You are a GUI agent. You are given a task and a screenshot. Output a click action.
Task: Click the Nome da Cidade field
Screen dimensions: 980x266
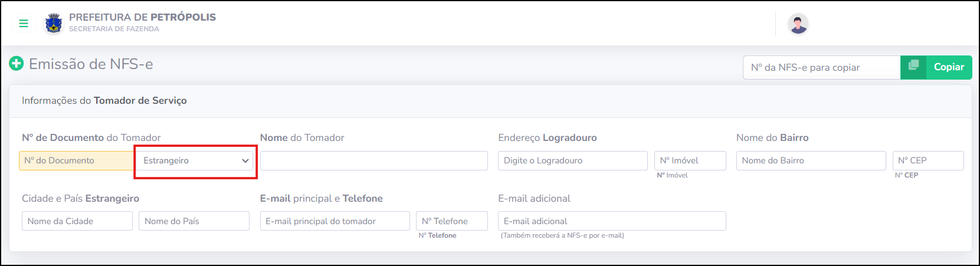pos(77,221)
